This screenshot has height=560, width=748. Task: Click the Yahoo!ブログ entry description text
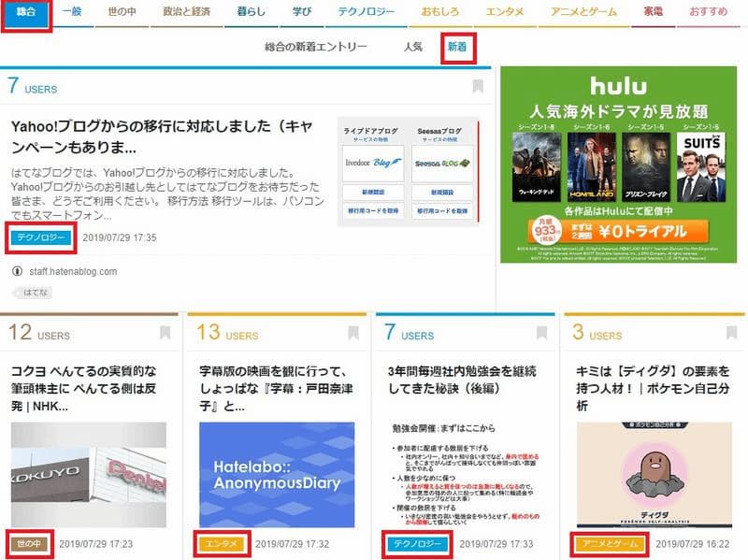coord(167,194)
